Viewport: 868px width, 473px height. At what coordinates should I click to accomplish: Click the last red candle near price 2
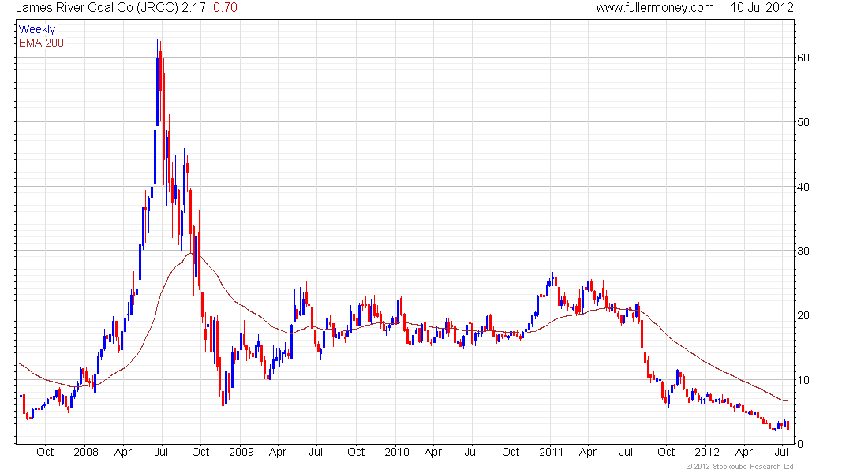click(788, 426)
